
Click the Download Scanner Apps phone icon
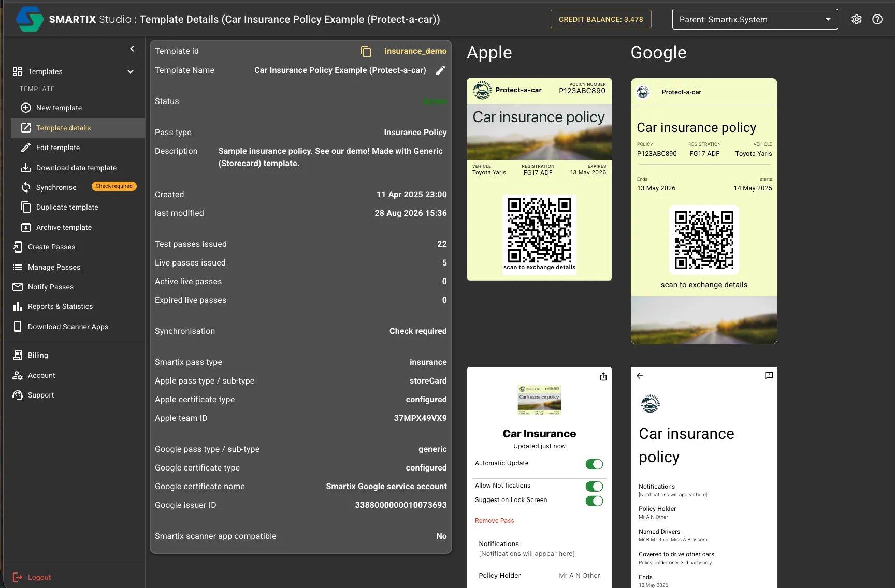click(x=18, y=327)
